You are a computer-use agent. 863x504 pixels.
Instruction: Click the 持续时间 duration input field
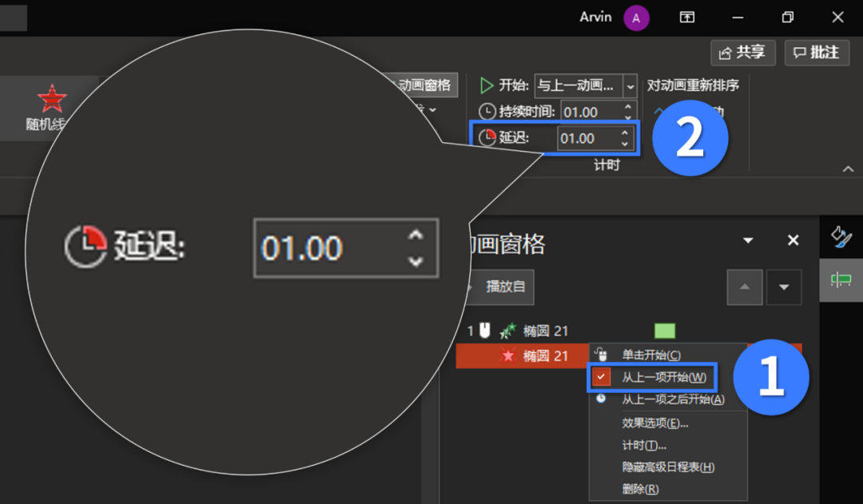[591, 112]
